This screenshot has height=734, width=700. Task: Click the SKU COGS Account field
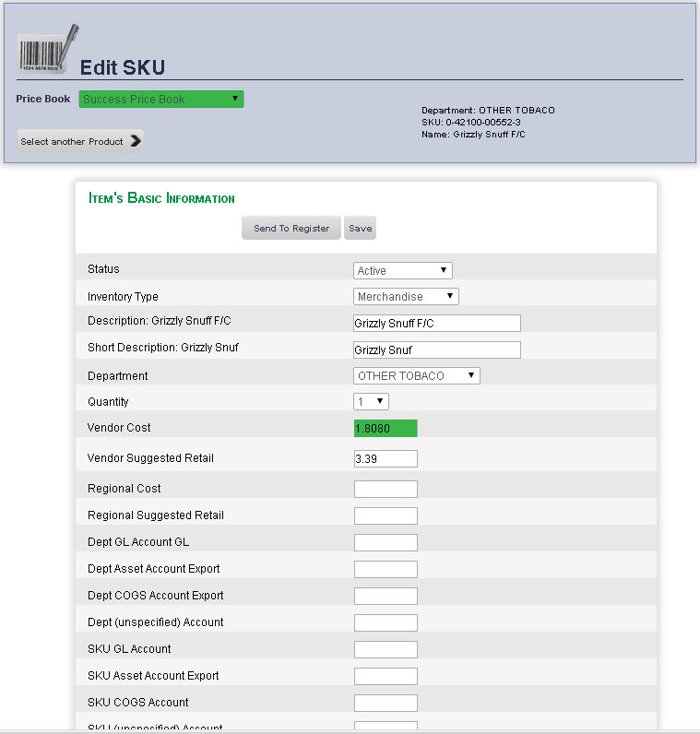click(386, 703)
